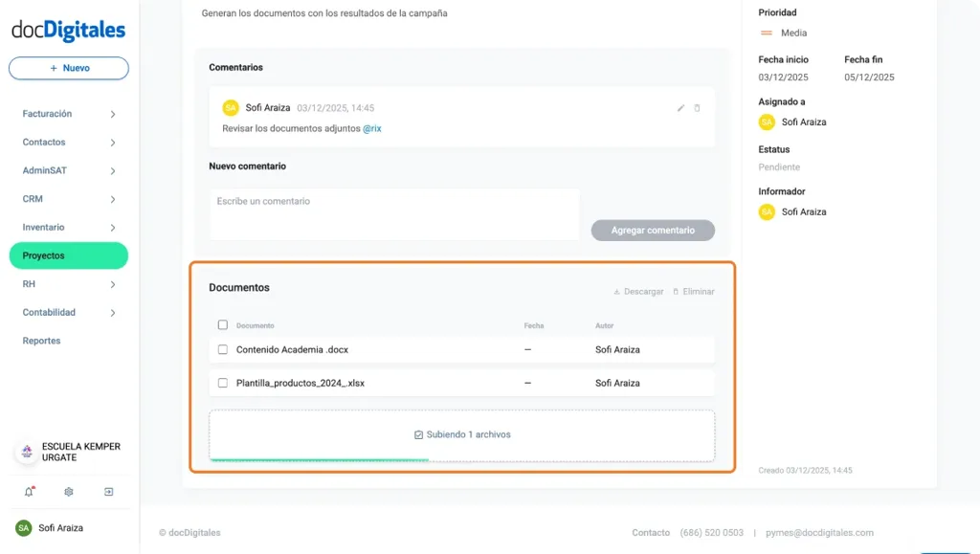Screen dimensions: 980x554
Task: Click the Nuevo comentario input field
Action: pos(393,213)
